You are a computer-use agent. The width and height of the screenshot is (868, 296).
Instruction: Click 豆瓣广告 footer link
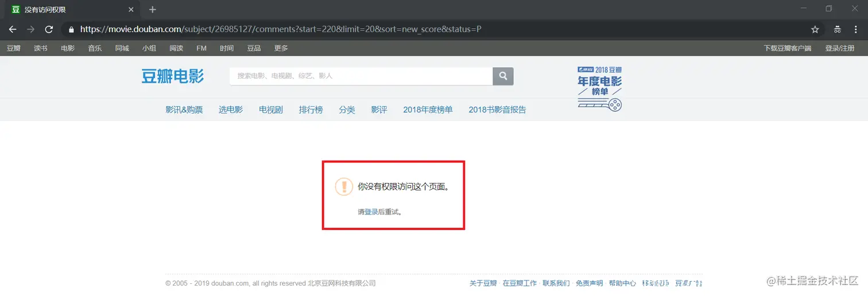688,283
